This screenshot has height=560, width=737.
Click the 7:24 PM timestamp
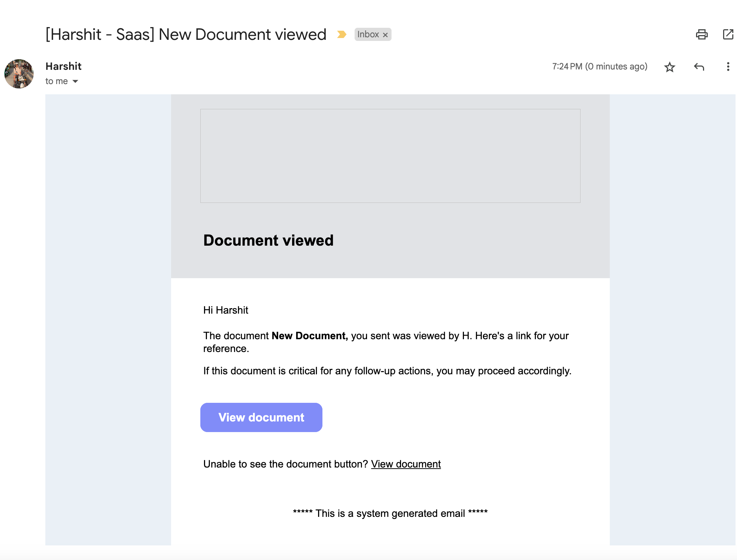coord(600,67)
